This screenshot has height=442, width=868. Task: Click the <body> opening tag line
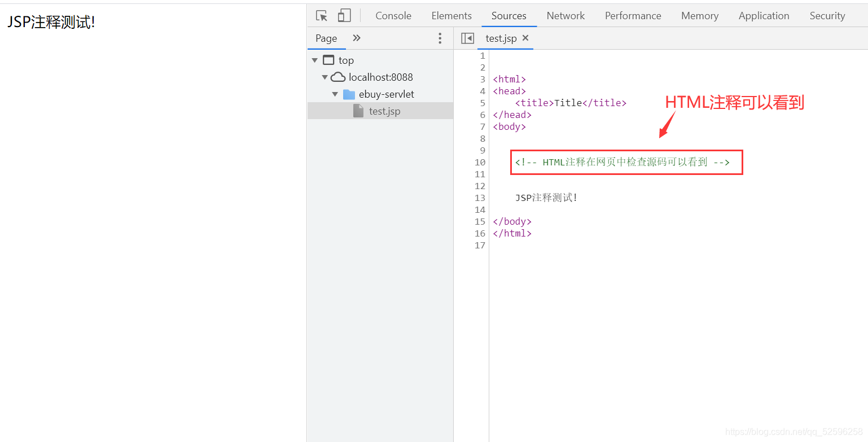coord(509,127)
